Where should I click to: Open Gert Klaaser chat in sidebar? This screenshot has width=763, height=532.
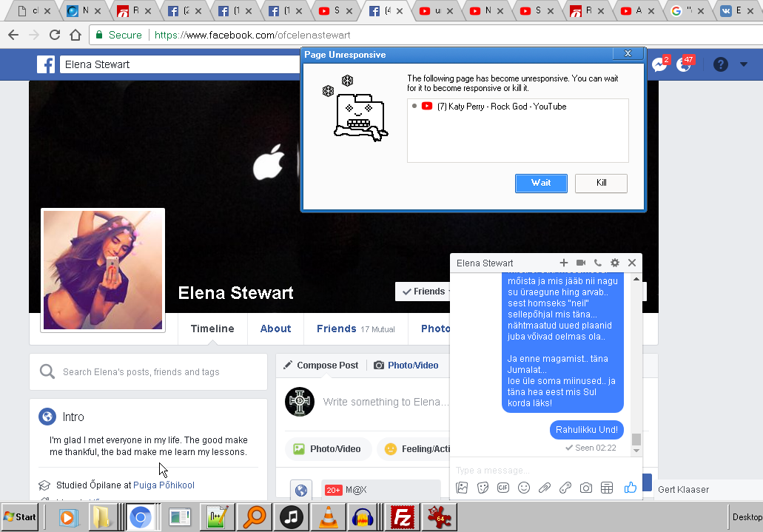(683, 490)
